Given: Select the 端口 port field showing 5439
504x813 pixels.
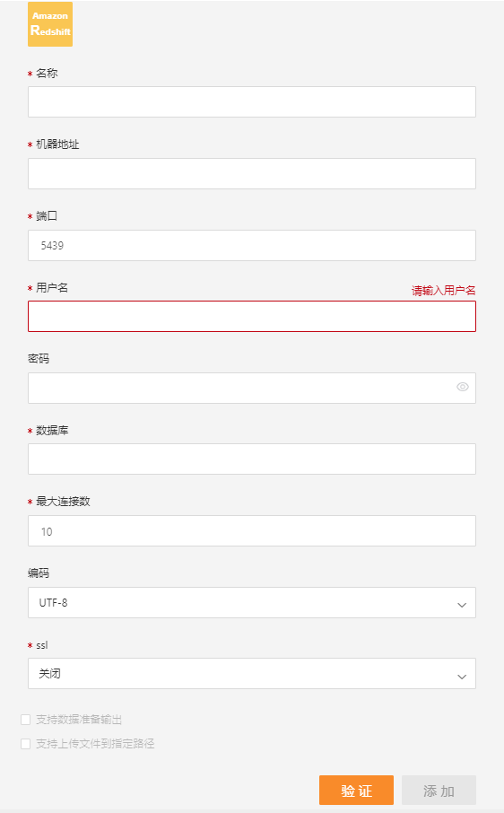Looking at the screenshot, I should (252, 245).
